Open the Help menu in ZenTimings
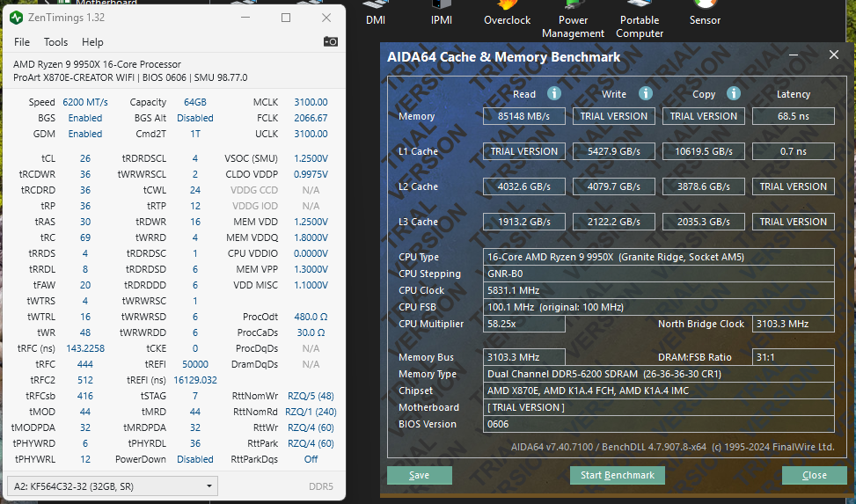The width and height of the screenshot is (856, 504). [92, 42]
